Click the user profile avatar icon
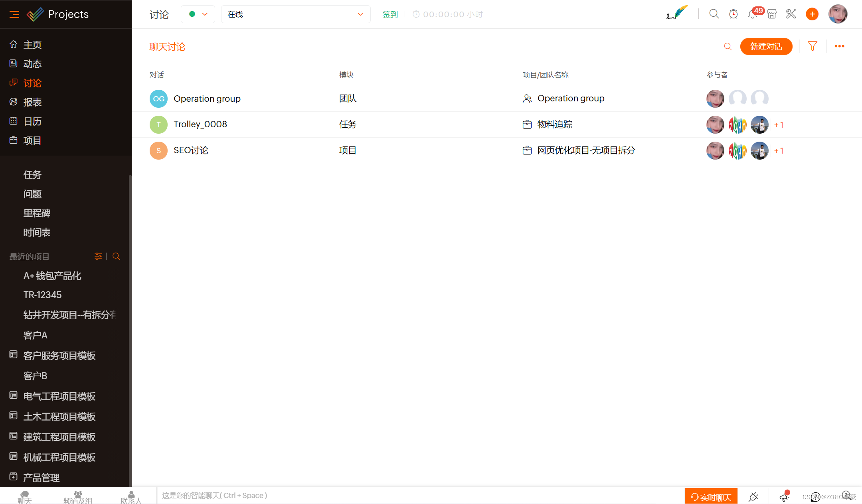Screen dimensions: 862x504 tap(839, 14)
